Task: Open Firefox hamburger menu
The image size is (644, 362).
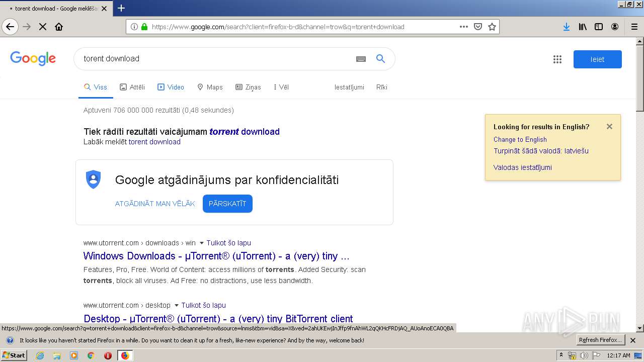Action: pyautogui.click(x=634, y=27)
